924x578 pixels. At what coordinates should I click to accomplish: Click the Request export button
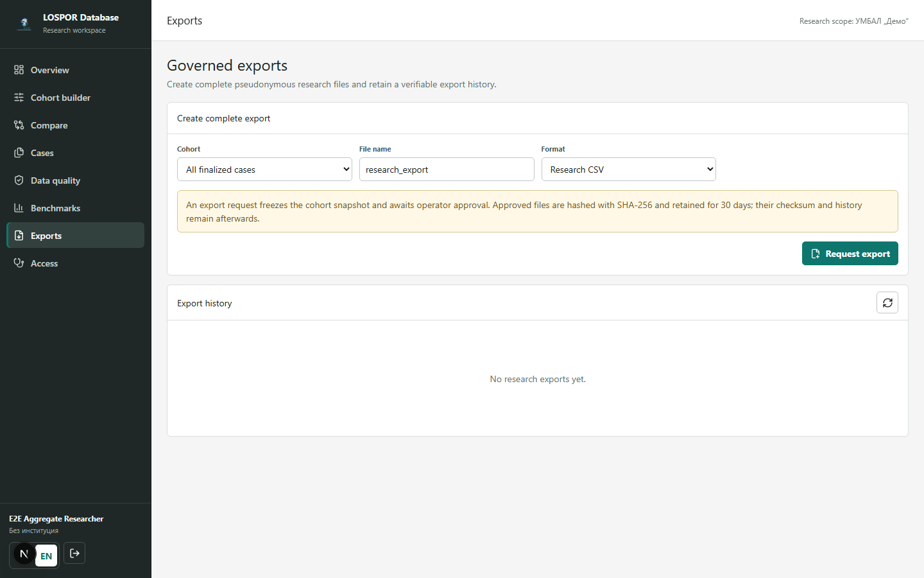(850, 254)
